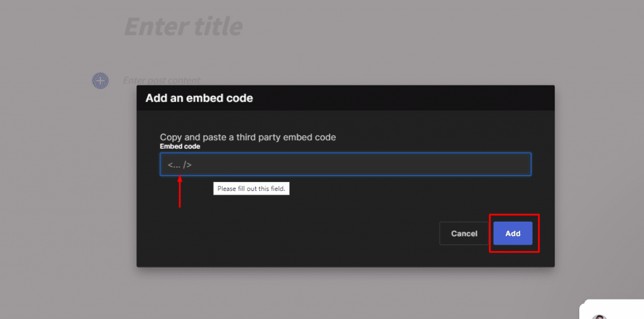Click the "<... />" placeholder text
The width and height of the screenshot is (644, 319).
tap(180, 165)
